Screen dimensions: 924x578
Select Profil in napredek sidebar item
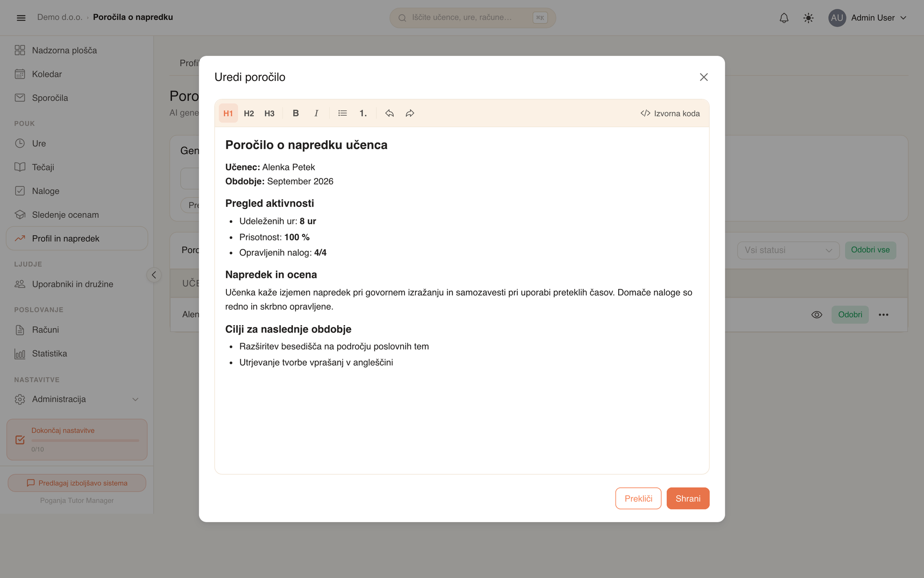coord(77,239)
